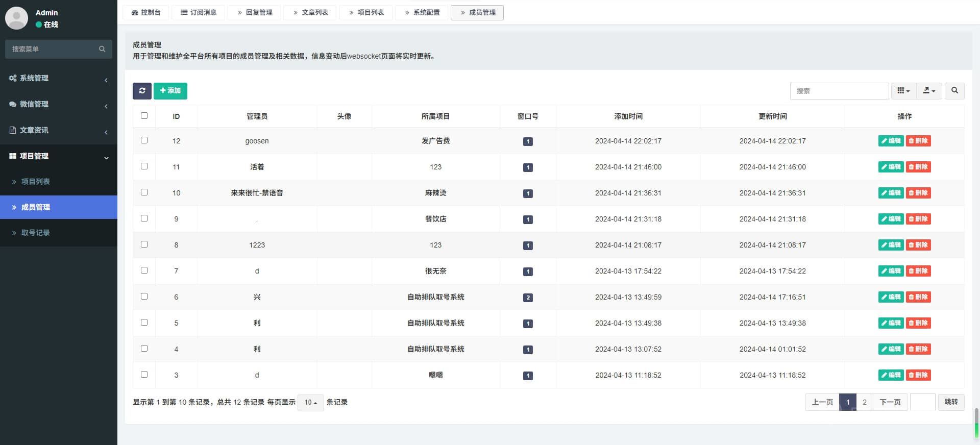Click the refresh table icon button
Image resolution: width=980 pixels, height=445 pixels.
142,91
